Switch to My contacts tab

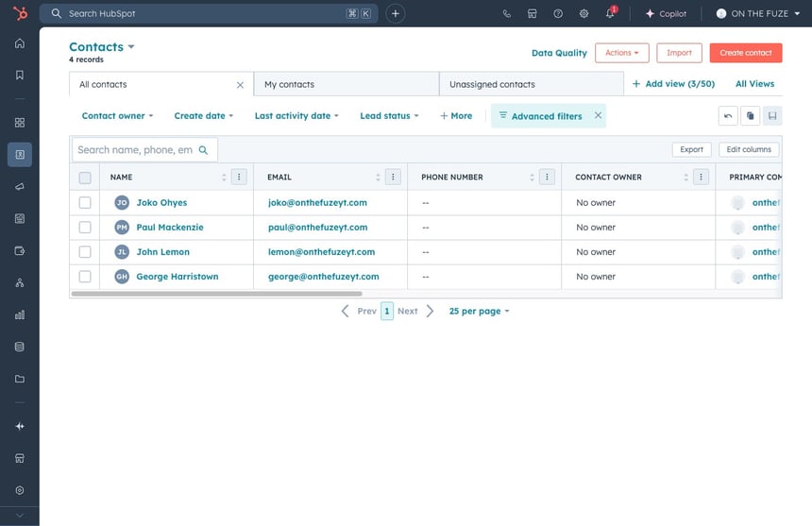point(346,84)
